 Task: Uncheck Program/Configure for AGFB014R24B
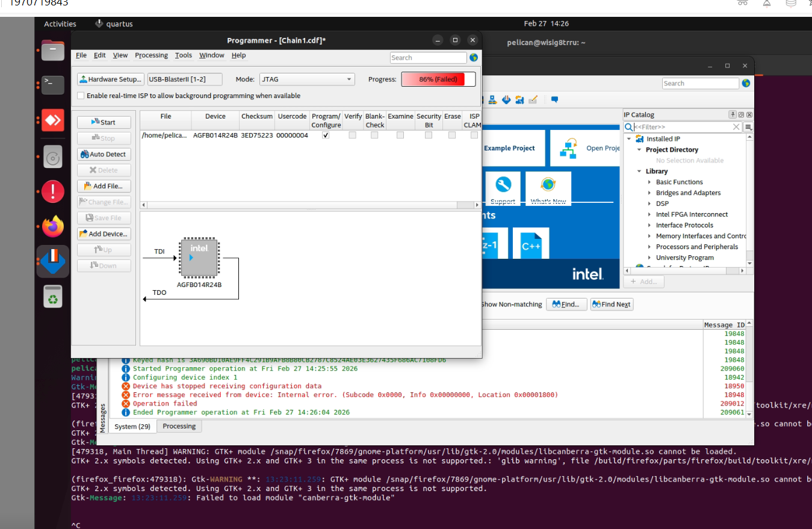pos(326,135)
